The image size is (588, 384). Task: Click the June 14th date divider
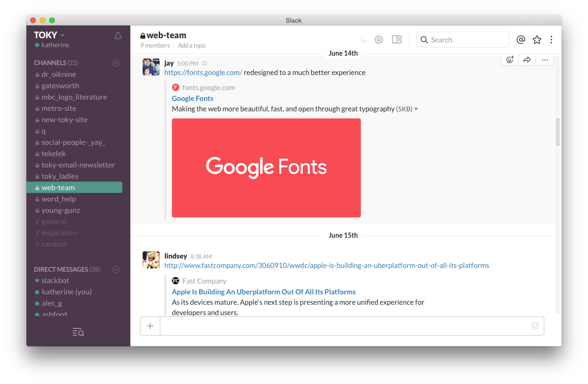pos(343,53)
